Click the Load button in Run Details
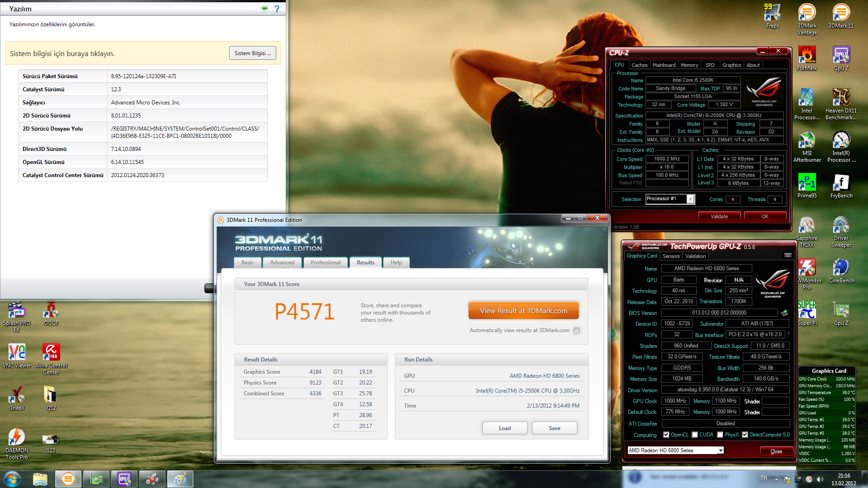Screen dimensions: 868x488 click(505, 428)
